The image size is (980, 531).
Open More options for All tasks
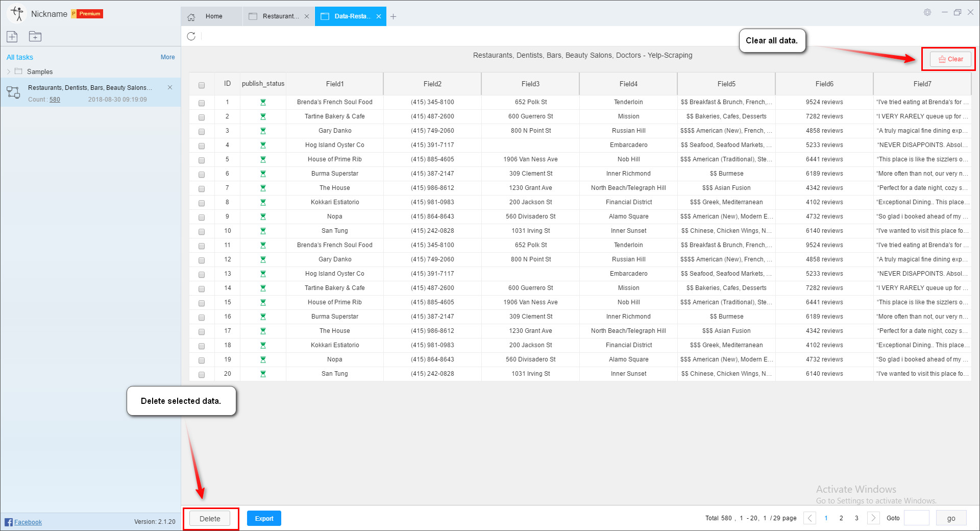167,57
